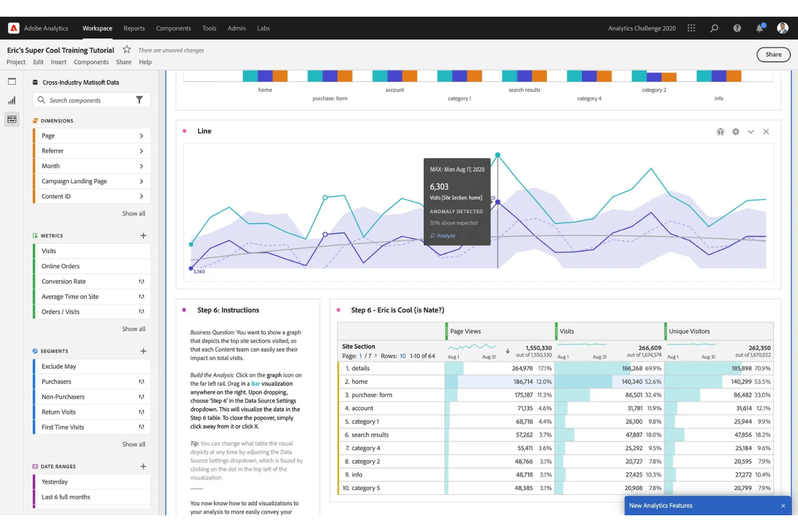The height and width of the screenshot is (532, 798).
Task: Expand Campaign Landing Page chevron
Action: (141, 181)
